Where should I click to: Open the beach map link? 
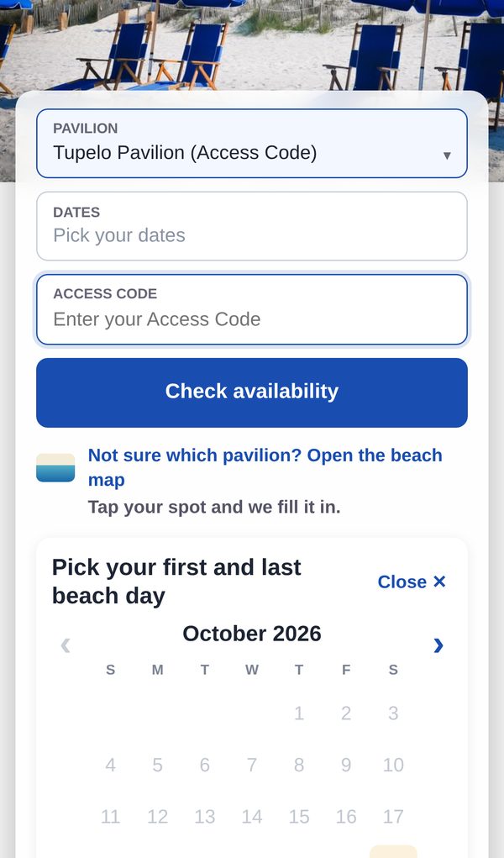[x=265, y=466]
